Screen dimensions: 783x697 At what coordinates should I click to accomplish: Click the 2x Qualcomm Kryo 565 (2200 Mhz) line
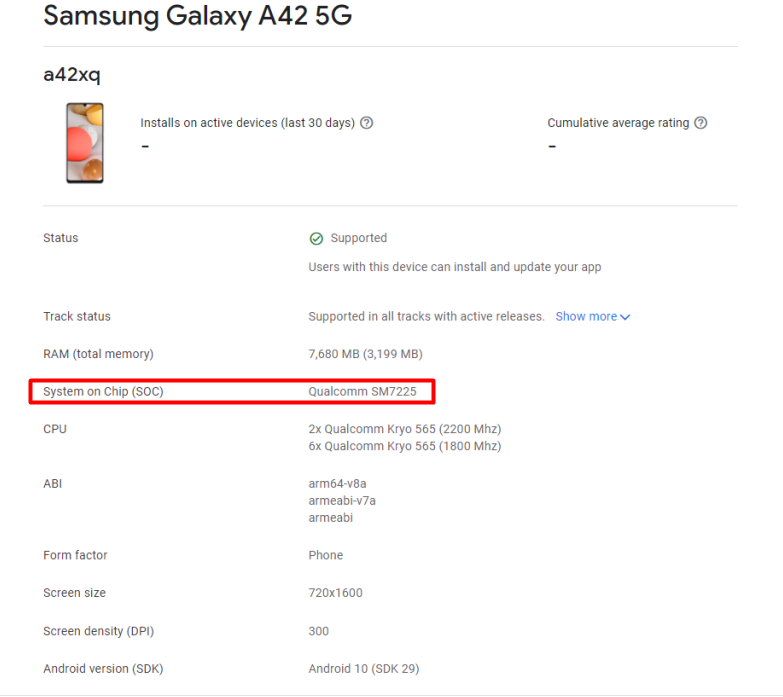coord(405,429)
